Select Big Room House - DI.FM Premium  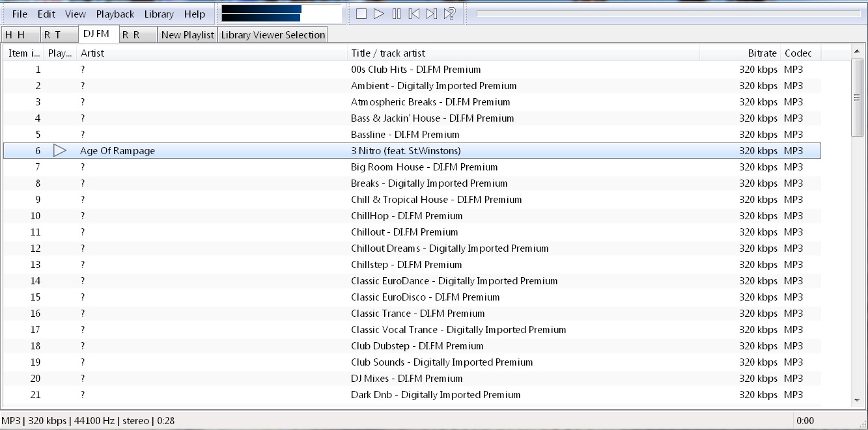pos(412,167)
